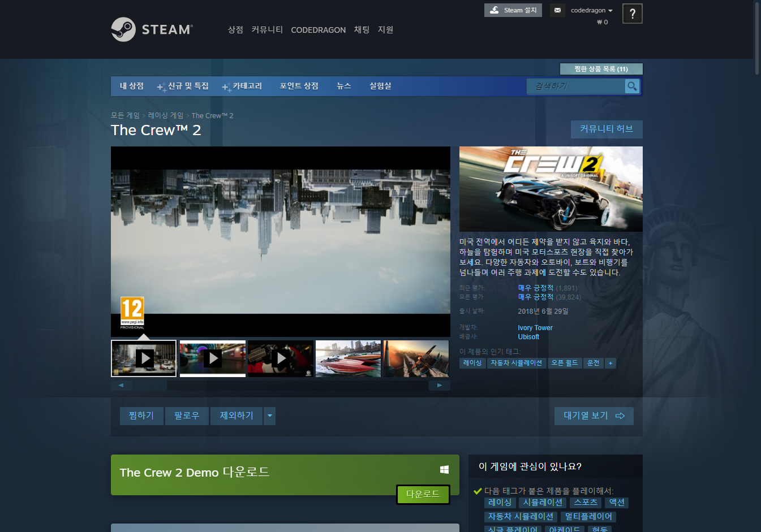The height and width of the screenshot is (532, 761).
Task: Expand the 신규 및 특집 menu
Action: (183, 86)
